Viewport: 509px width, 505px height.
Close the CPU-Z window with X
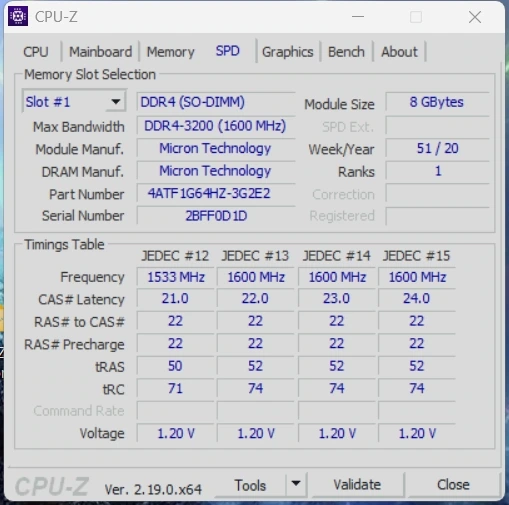475,17
